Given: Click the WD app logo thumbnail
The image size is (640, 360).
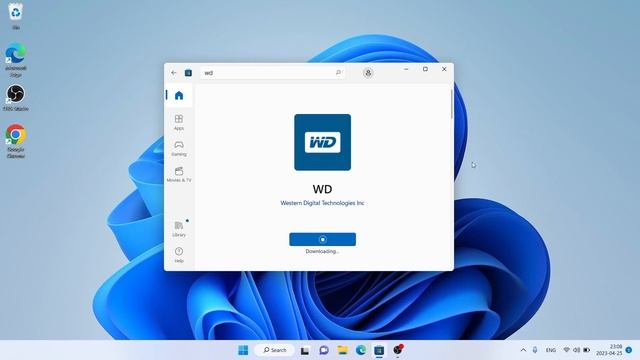Looking at the screenshot, I should tap(322, 142).
